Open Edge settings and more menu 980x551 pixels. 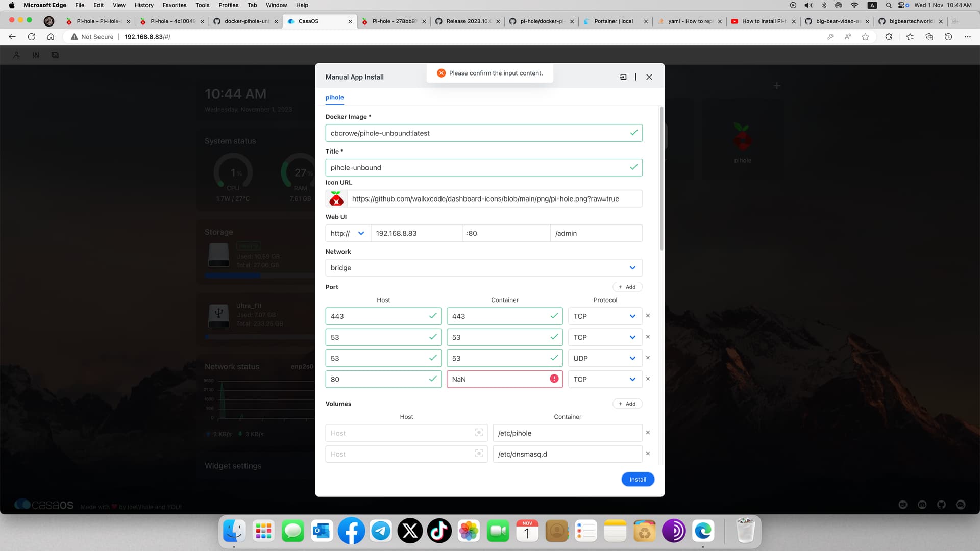coord(968,37)
